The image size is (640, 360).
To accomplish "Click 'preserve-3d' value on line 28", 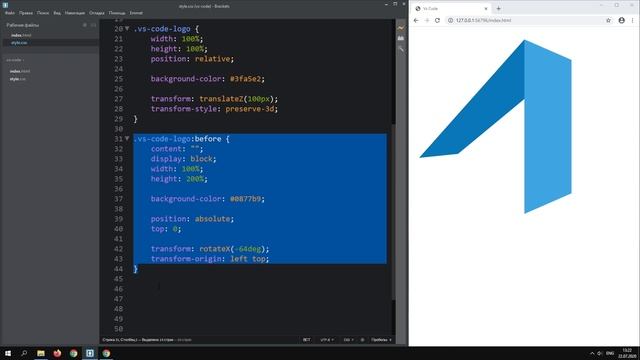I will (249, 109).
